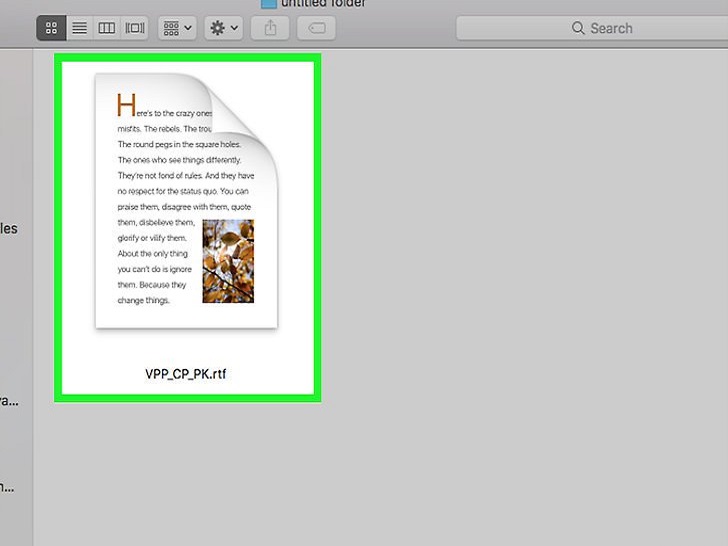Click the 'untitled folder' window title
Image resolution: width=728 pixels, height=546 pixels.
[x=323, y=4]
